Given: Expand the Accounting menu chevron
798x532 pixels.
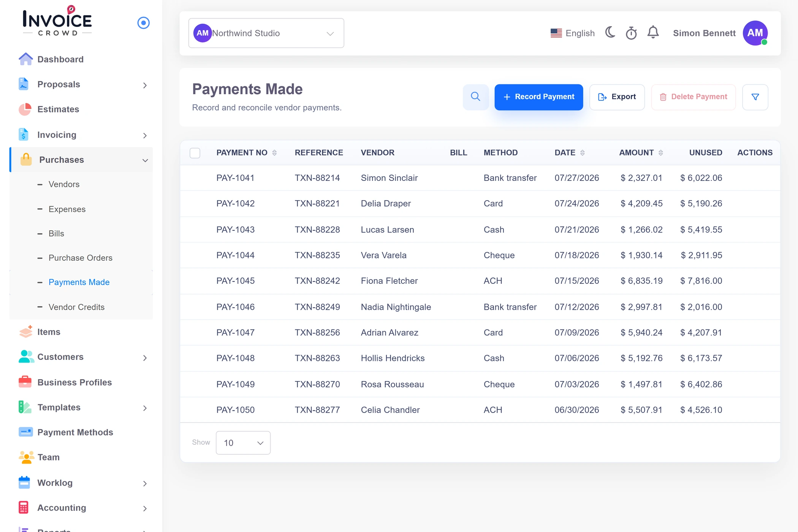Looking at the screenshot, I should click(x=145, y=508).
